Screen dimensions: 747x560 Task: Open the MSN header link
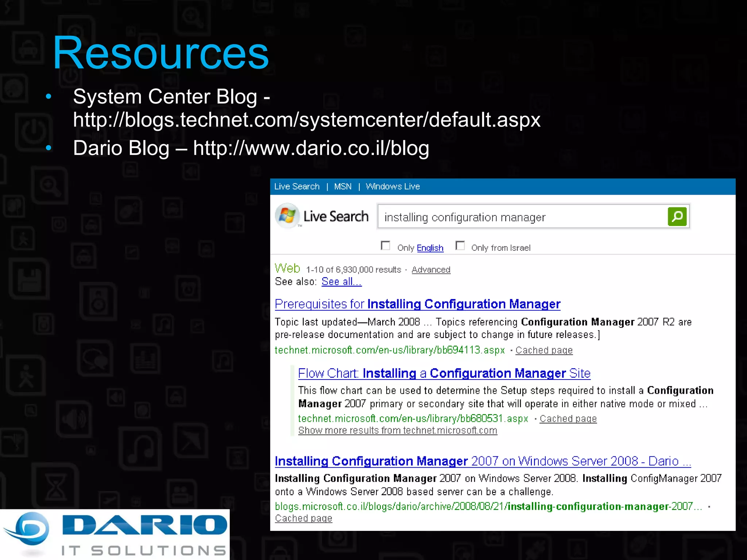(343, 187)
